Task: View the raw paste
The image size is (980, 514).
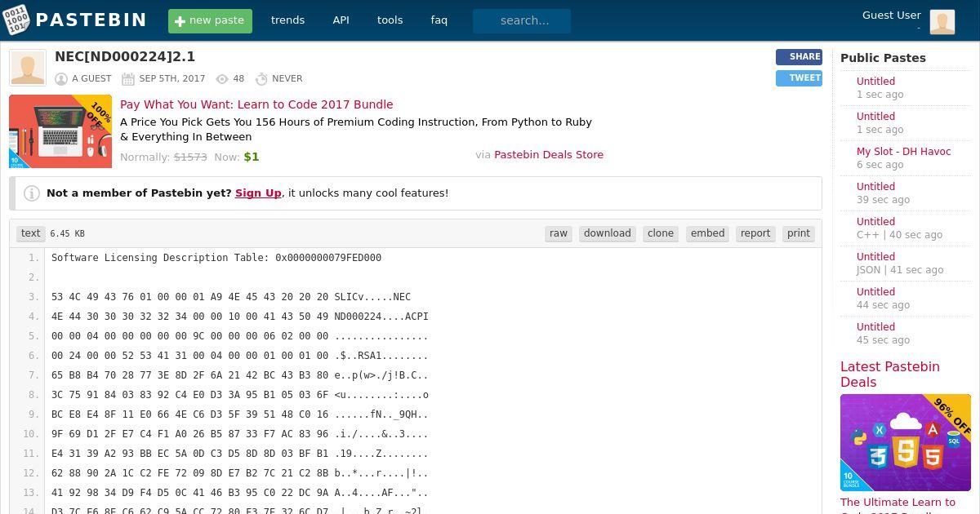Action: pos(559,233)
